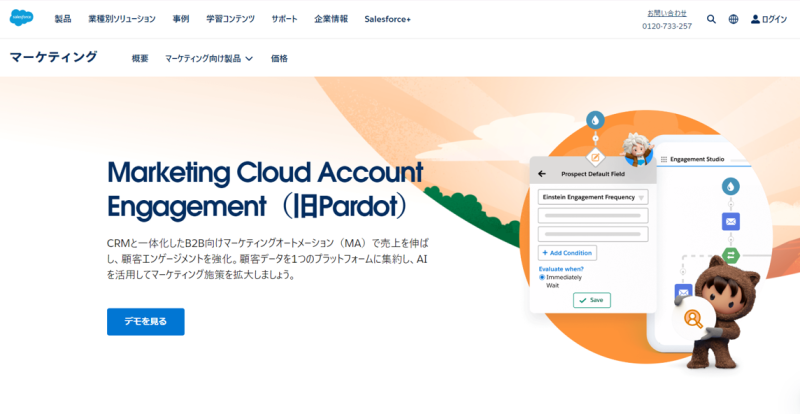Click the orange person search circle icon
This screenshot has width=800, height=414.
coord(693,319)
